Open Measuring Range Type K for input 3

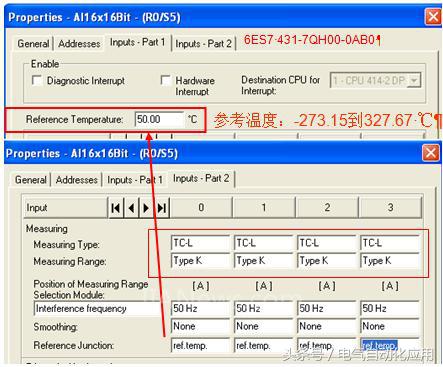(390, 260)
